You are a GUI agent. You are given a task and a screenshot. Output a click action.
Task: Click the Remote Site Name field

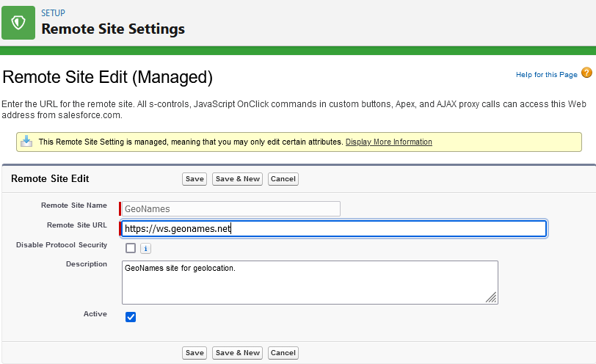click(x=230, y=209)
